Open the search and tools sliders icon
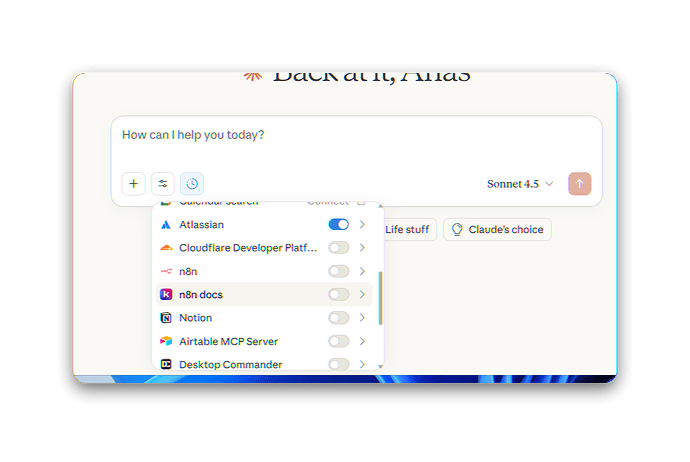The width and height of the screenshot is (690, 462). [x=162, y=183]
